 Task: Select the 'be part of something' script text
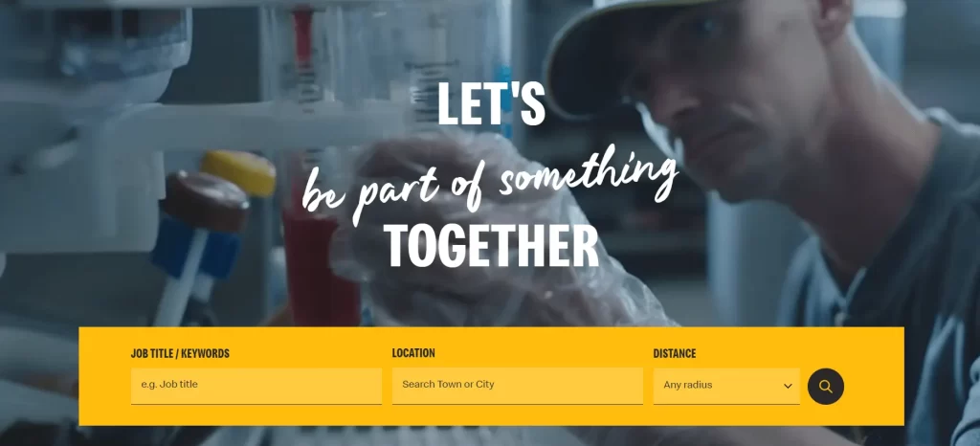point(490,183)
